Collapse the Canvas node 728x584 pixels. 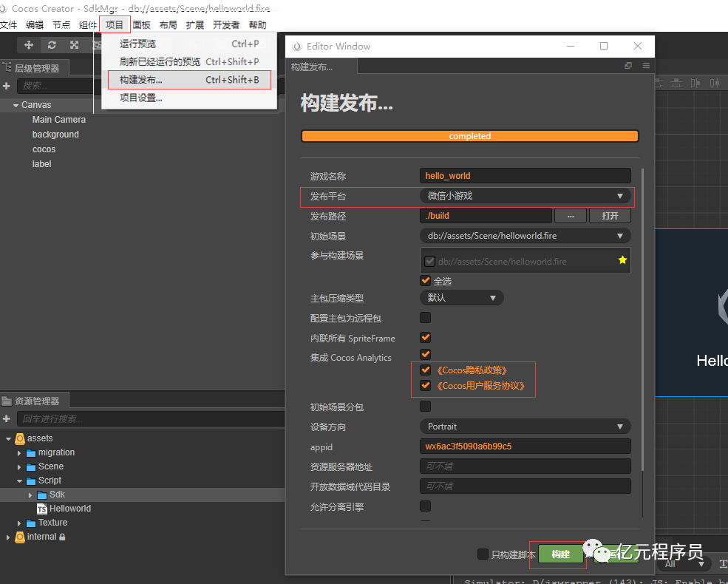tap(16, 106)
